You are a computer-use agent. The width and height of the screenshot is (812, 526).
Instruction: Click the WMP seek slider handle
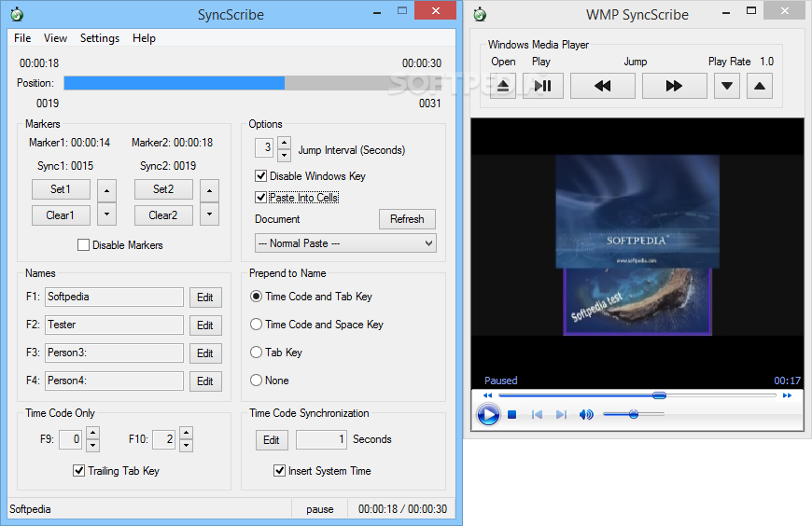(659, 395)
